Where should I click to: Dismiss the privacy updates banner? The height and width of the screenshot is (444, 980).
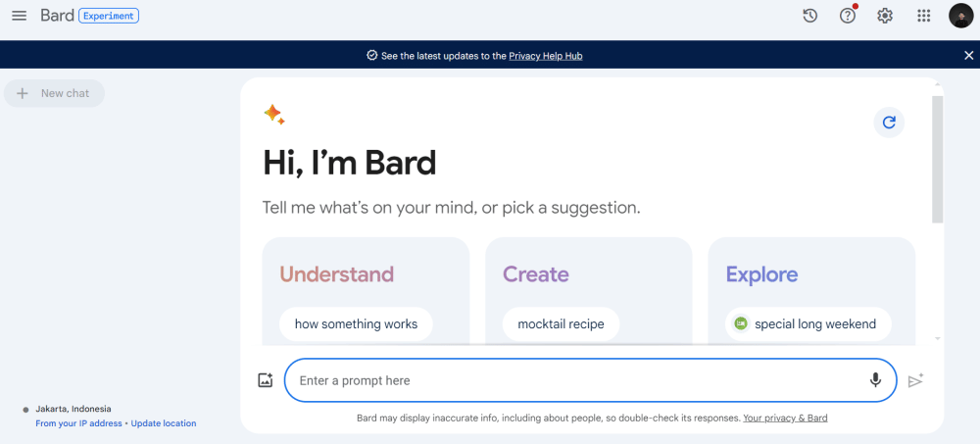pos(968,56)
